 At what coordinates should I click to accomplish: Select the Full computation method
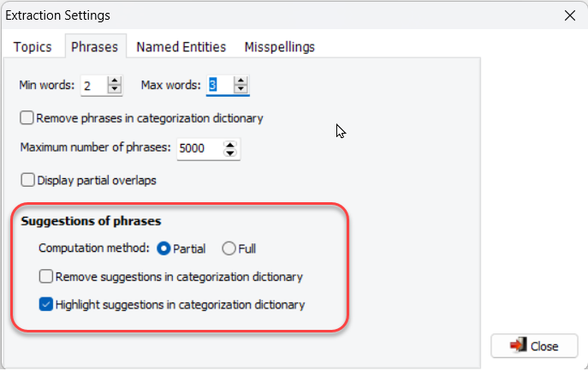click(x=229, y=248)
